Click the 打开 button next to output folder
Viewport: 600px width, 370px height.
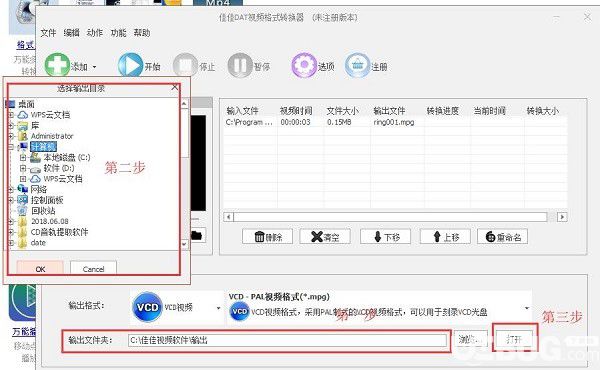coord(514,339)
